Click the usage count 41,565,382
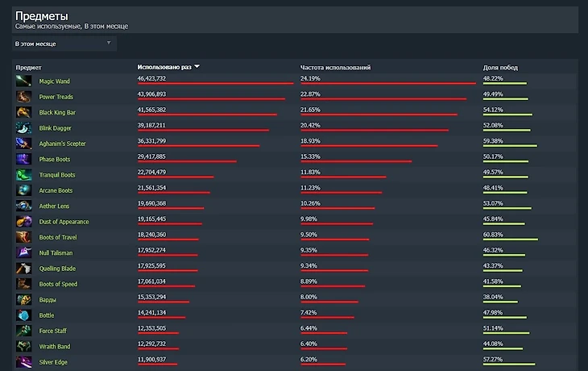The height and width of the screenshot is (371, 588). (x=151, y=110)
